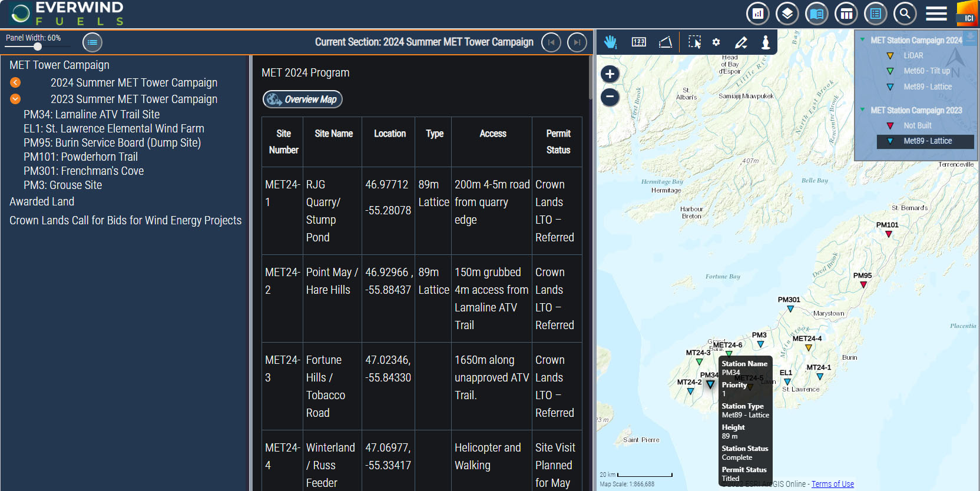Toggle the table of contents list button
The image size is (980, 491).
pyautogui.click(x=92, y=42)
